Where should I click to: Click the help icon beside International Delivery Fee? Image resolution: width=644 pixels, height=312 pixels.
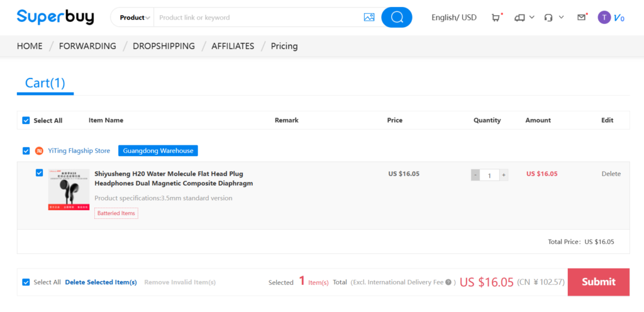pos(448,282)
